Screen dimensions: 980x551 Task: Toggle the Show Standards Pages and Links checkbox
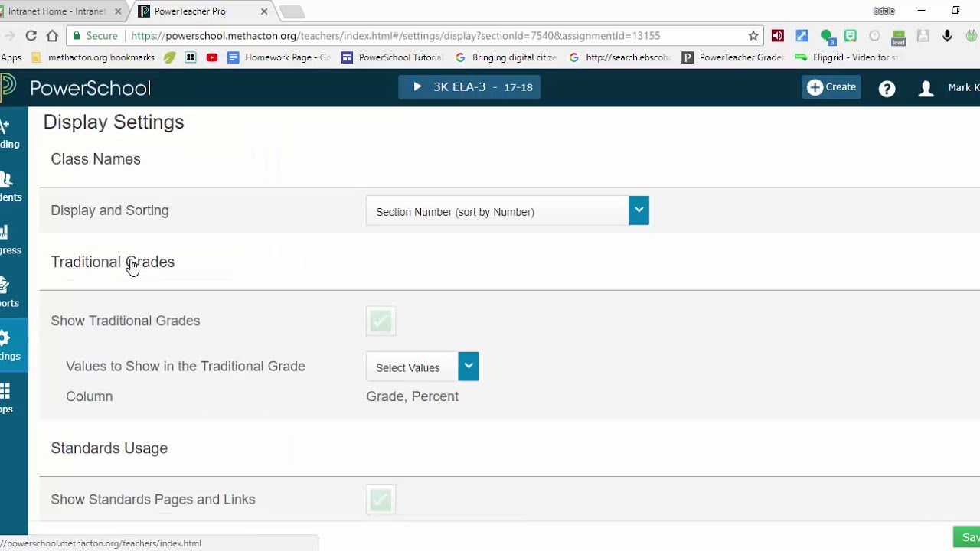click(x=381, y=500)
